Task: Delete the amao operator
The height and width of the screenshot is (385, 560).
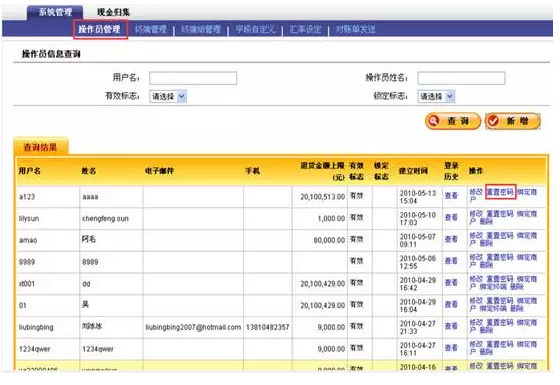Action: [486, 243]
